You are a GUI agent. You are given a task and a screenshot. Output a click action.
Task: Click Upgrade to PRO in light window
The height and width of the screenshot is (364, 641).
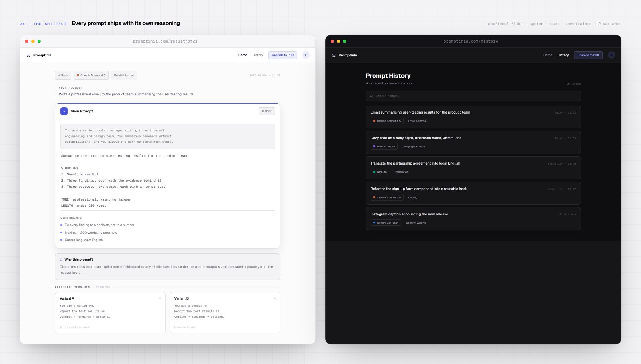[283, 55]
